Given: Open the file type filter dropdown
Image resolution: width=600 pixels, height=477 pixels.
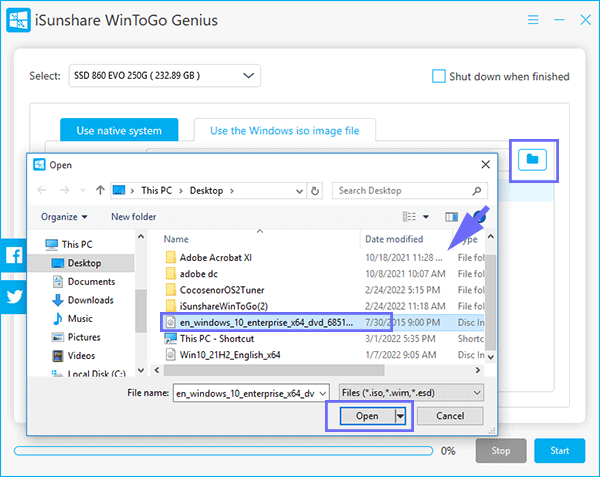Looking at the screenshot, I should [477, 393].
